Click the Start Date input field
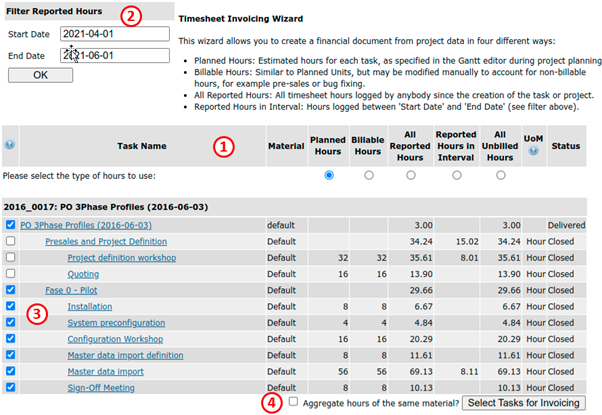This screenshot has width=602, height=415. 113,34
